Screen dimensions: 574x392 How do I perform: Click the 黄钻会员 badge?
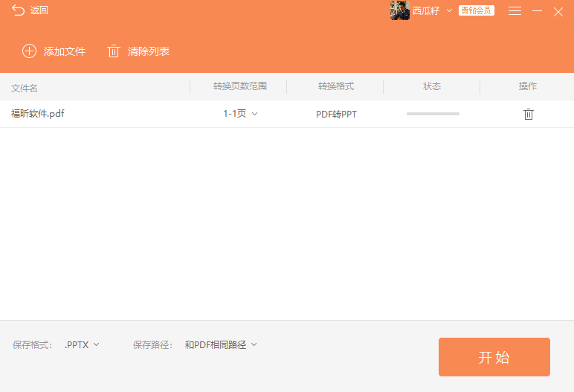pos(477,10)
